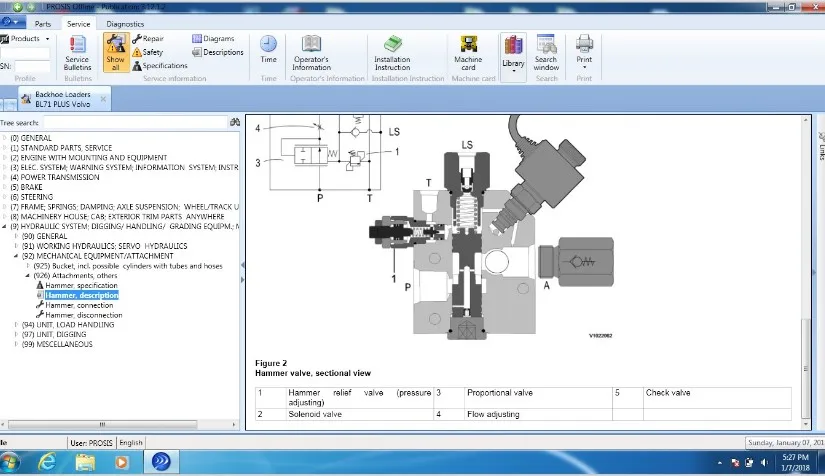
Task: Toggle the Show all button
Action: [x=116, y=52]
